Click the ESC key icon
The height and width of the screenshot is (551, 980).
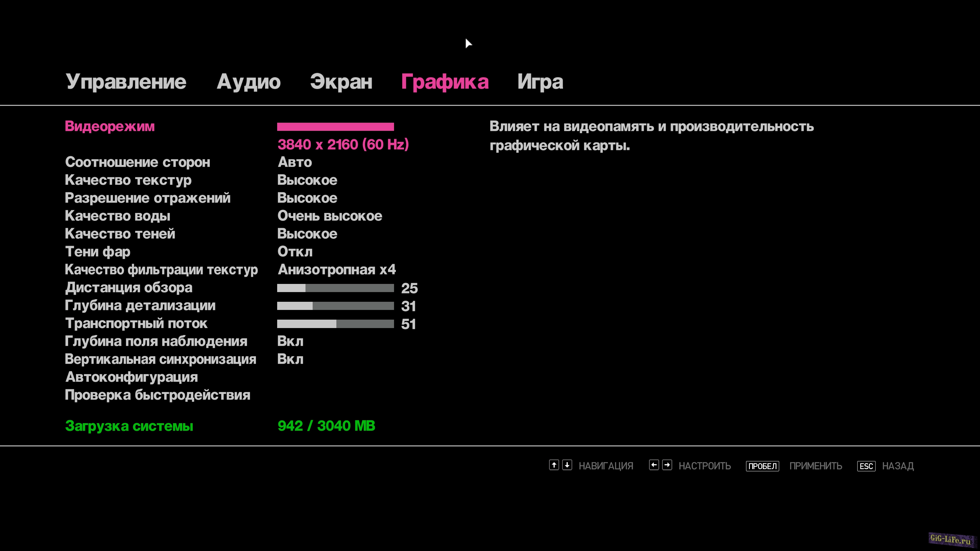click(866, 466)
